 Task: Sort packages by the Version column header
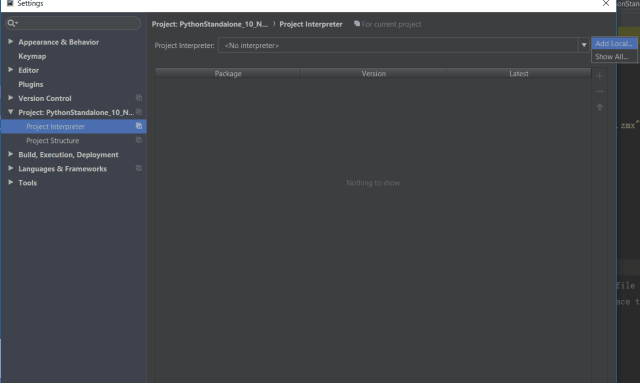pos(373,73)
